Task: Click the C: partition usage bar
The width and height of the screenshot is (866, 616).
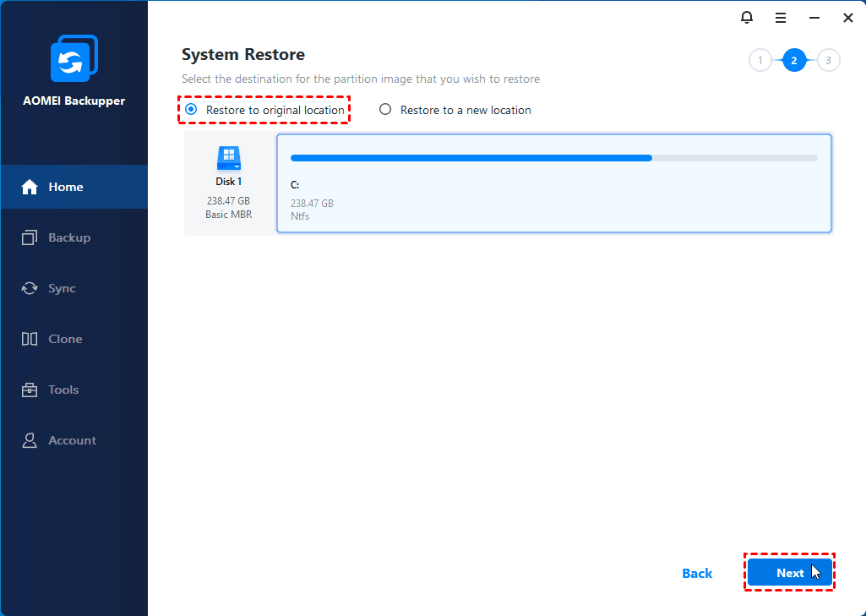Action: (x=553, y=158)
